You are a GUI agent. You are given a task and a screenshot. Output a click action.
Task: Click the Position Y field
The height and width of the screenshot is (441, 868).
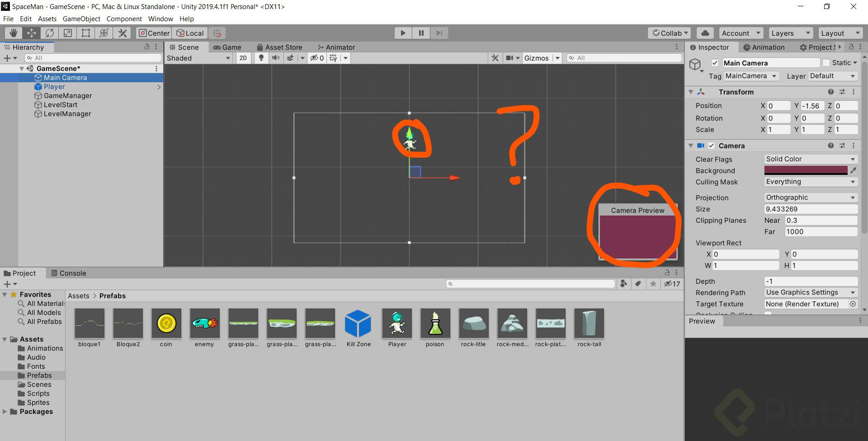click(x=812, y=106)
